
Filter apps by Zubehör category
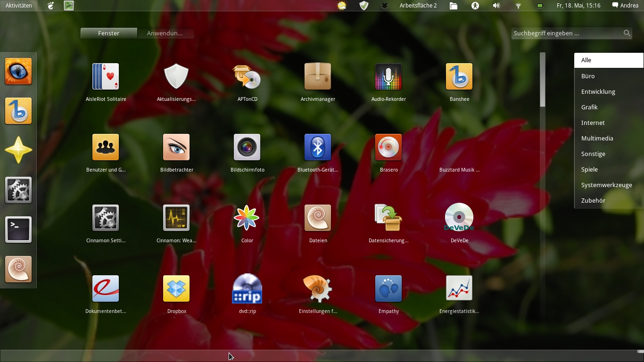(609, 200)
